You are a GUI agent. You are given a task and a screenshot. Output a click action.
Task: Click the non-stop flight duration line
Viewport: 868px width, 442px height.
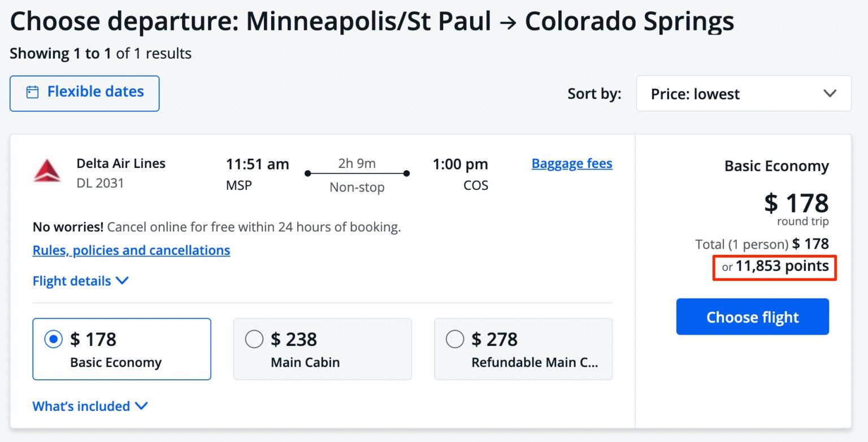pos(357,174)
